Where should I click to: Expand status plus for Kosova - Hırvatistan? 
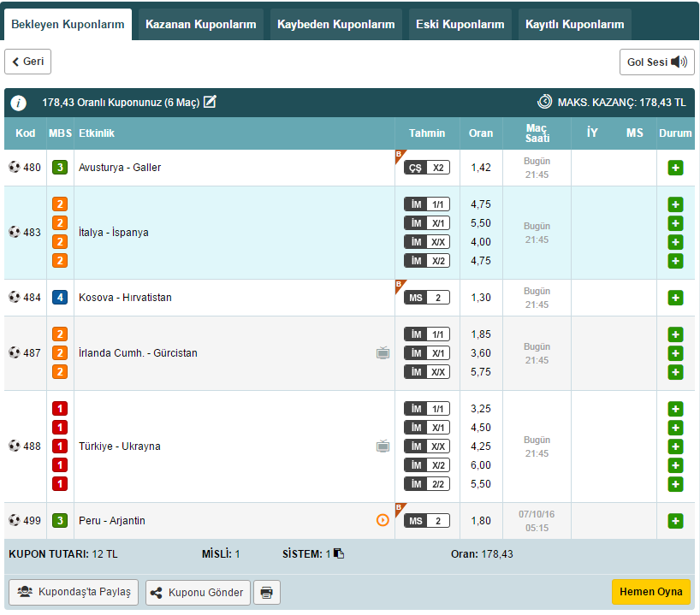(675, 298)
